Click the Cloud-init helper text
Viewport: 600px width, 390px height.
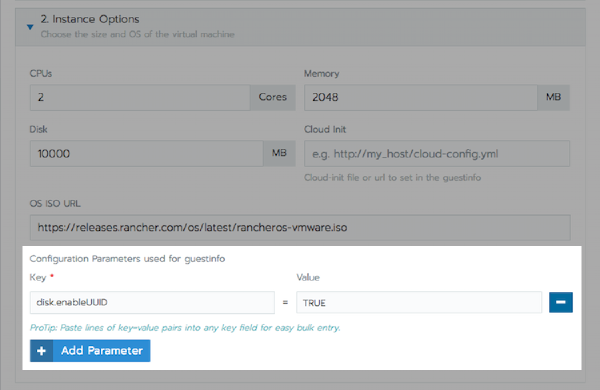[393, 178]
